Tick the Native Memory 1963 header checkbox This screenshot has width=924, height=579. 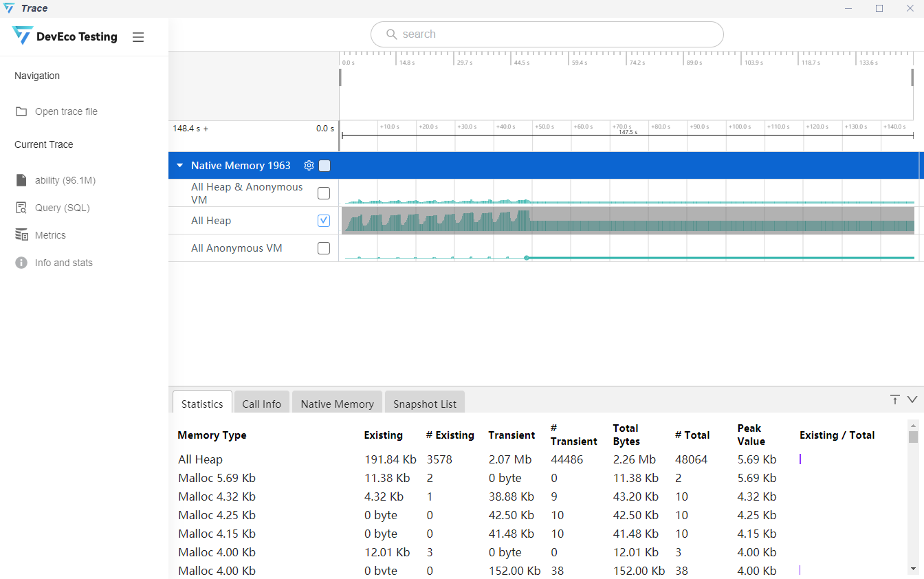pyautogui.click(x=324, y=166)
